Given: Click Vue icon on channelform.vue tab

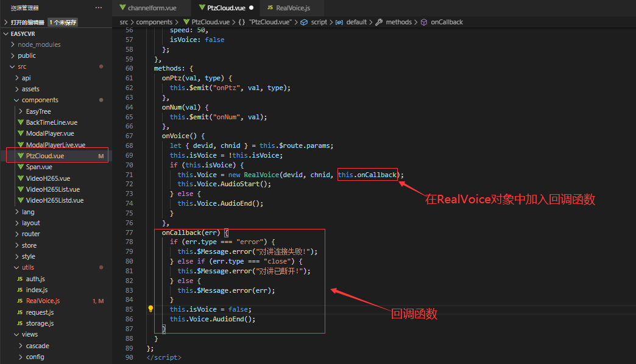Looking at the screenshot, I should 122,8.
